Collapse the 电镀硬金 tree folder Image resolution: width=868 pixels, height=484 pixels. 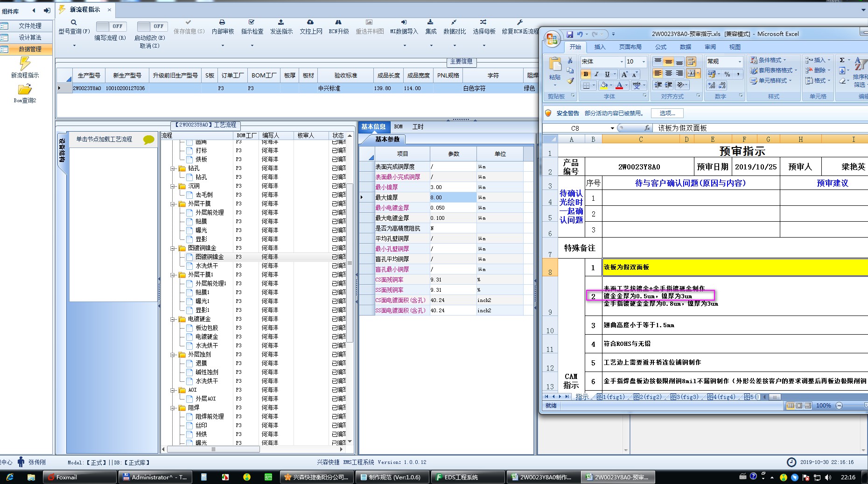173,319
